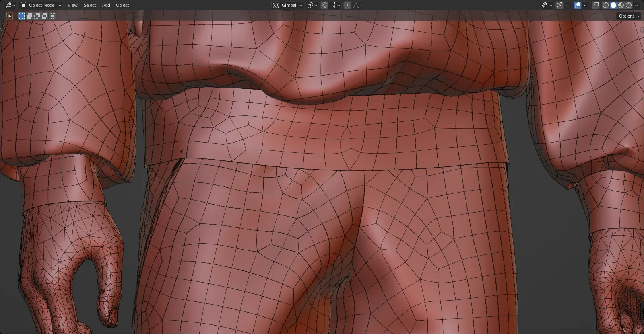Toggle viewport overlays display
The image size is (644, 334).
click(x=578, y=5)
